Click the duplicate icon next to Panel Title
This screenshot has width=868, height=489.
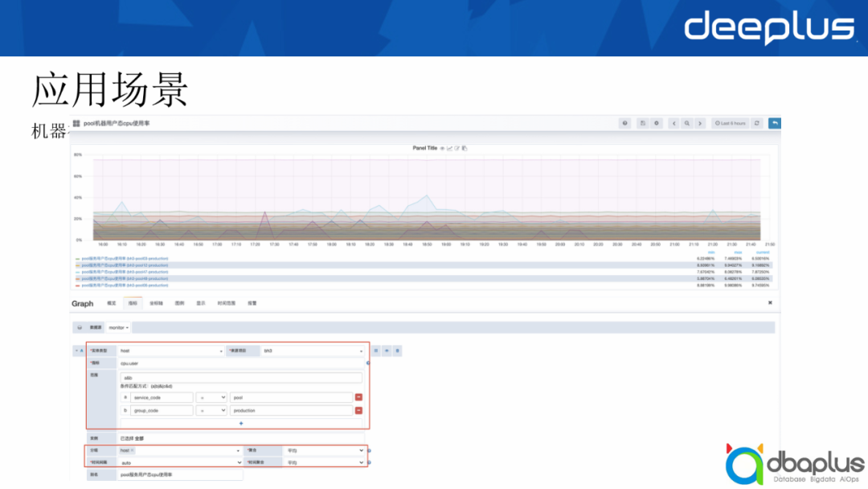point(465,149)
